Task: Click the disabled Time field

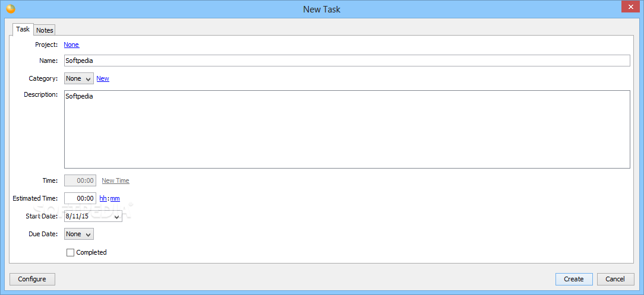Action: (x=80, y=180)
